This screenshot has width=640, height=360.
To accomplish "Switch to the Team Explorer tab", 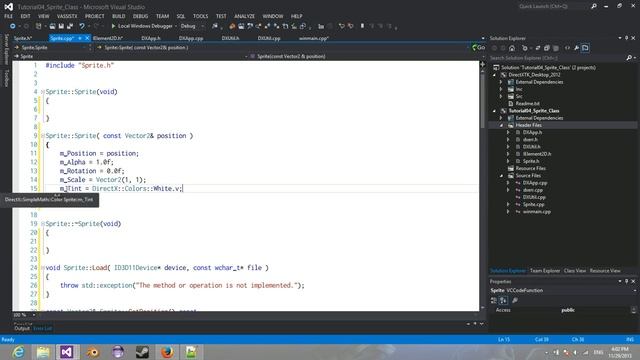I will tap(545, 271).
